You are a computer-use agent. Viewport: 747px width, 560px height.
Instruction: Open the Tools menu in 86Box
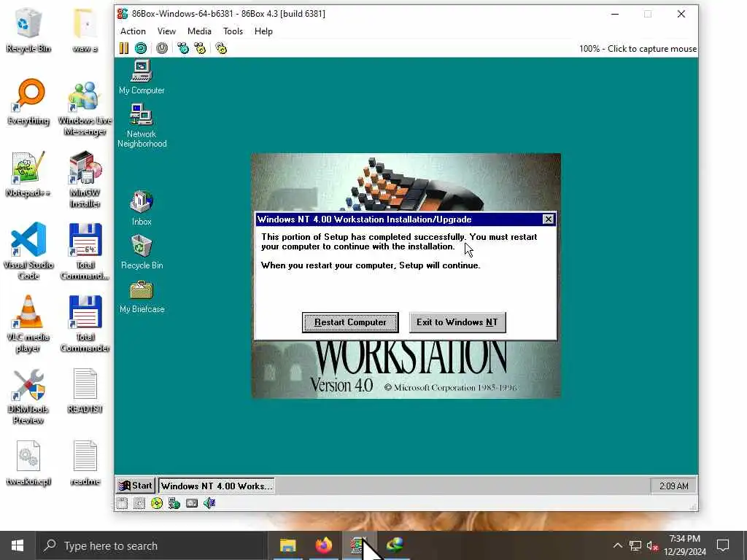coord(233,31)
